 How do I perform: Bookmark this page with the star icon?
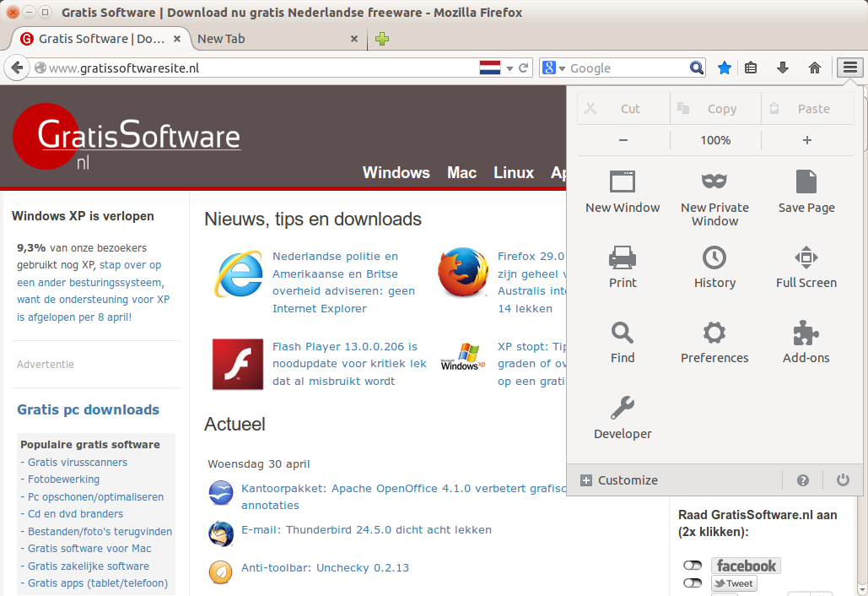click(x=724, y=68)
